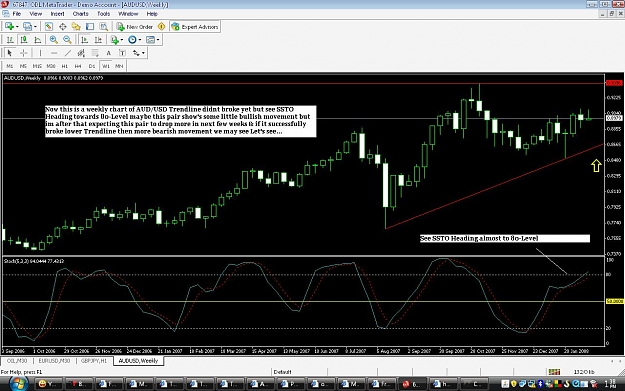Screen dimensions: 625x391
Task: Toggle Auto Scroll chart icon
Action: pyautogui.click(x=85, y=40)
